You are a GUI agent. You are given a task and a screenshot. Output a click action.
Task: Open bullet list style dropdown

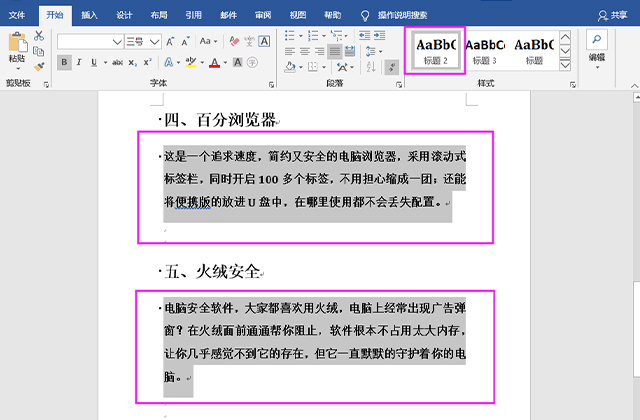[301, 36]
